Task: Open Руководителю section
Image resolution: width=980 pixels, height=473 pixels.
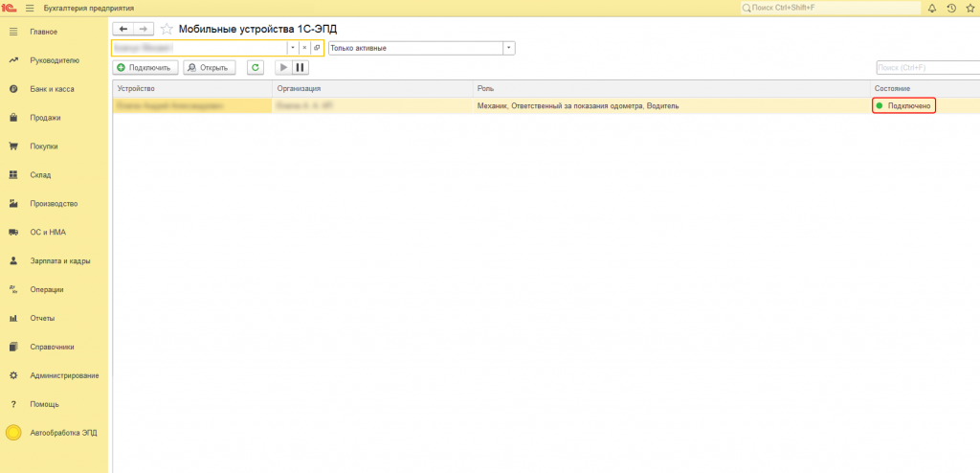Action: [x=55, y=60]
